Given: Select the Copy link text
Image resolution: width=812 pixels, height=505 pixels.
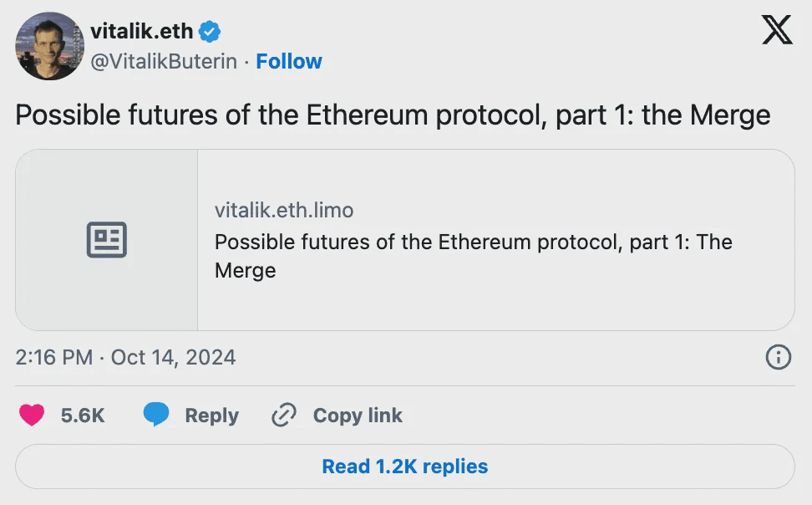Looking at the screenshot, I should click(358, 416).
